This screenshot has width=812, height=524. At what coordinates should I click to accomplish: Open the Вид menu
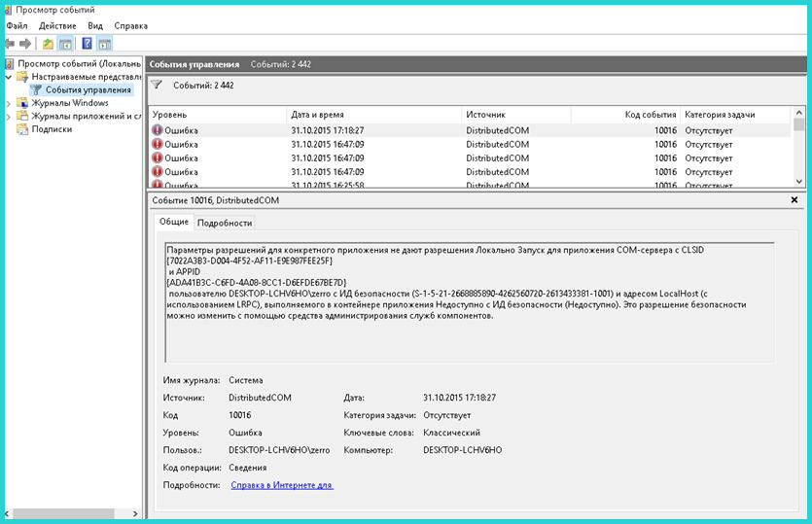click(x=95, y=25)
